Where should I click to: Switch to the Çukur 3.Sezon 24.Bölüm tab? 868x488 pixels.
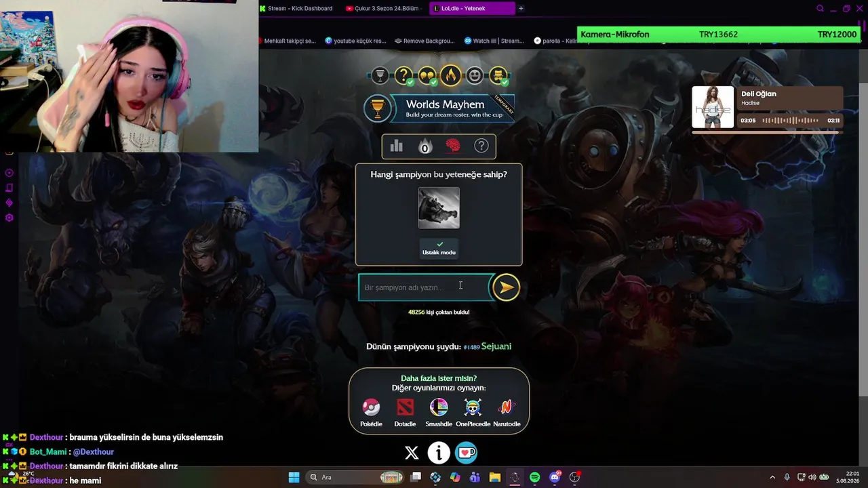(384, 8)
